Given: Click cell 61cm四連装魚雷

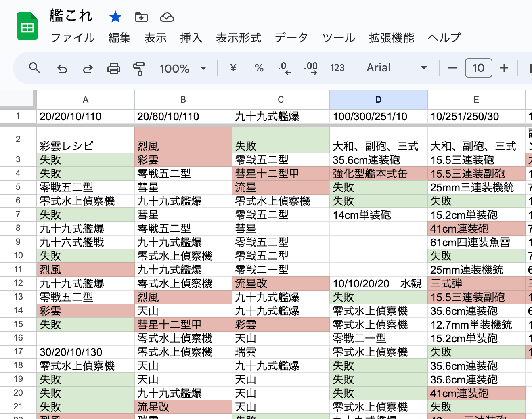Looking at the screenshot, I should coord(476,242).
